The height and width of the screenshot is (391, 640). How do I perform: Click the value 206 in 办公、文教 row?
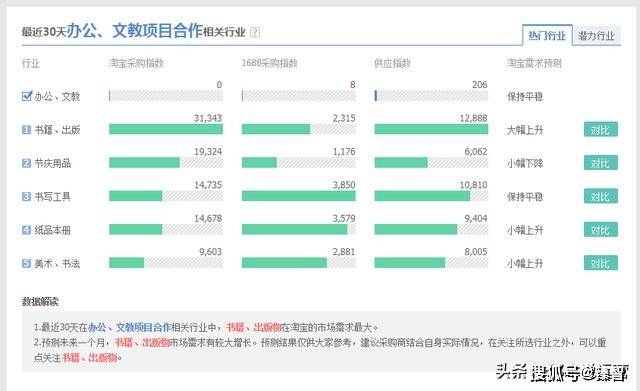pos(480,85)
